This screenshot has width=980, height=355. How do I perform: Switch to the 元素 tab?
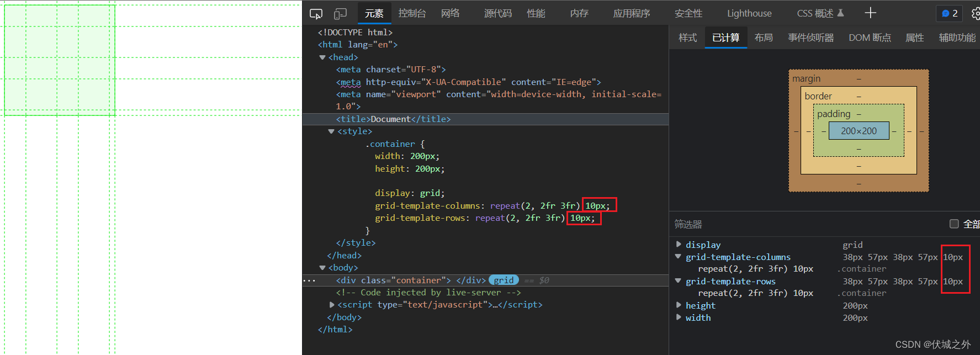coord(374,13)
